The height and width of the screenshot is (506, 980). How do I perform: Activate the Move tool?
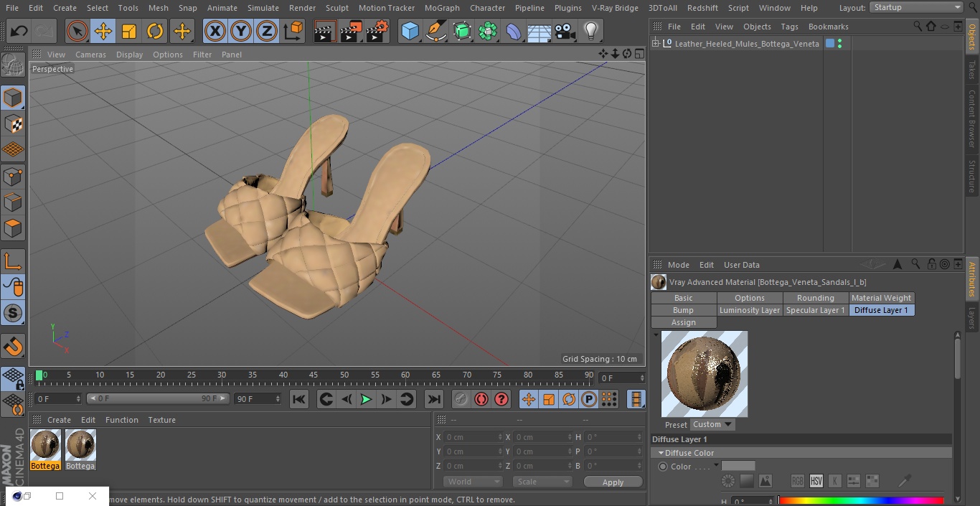point(103,31)
